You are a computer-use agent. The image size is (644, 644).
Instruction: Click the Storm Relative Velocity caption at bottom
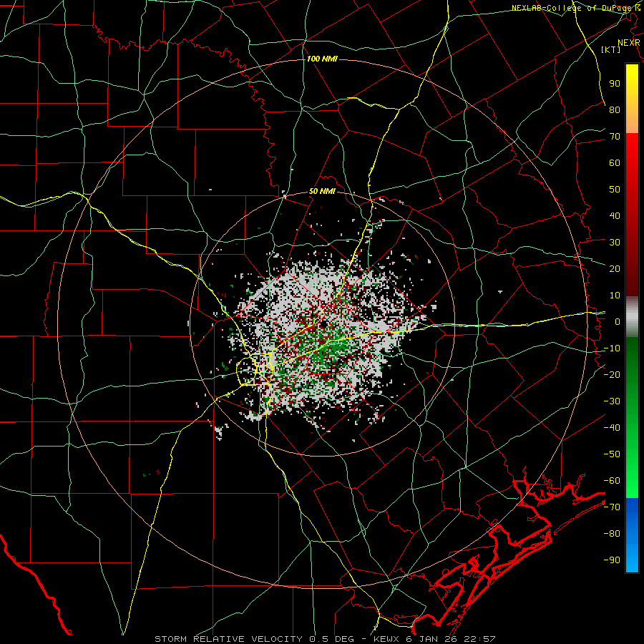(x=325, y=639)
